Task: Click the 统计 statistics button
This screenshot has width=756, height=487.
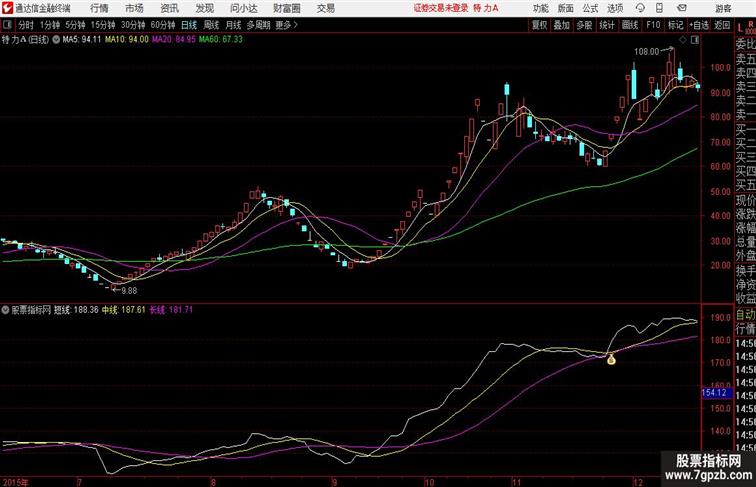Action: click(x=607, y=25)
